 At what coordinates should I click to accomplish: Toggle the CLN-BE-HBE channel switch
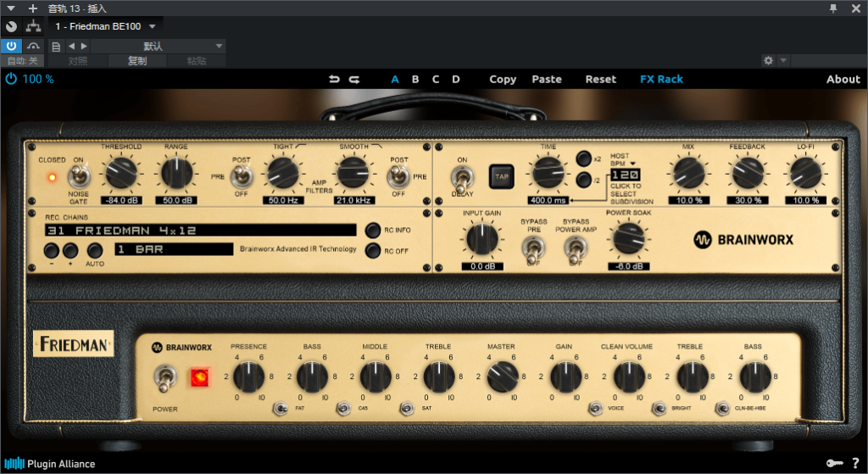pos(722,409)
